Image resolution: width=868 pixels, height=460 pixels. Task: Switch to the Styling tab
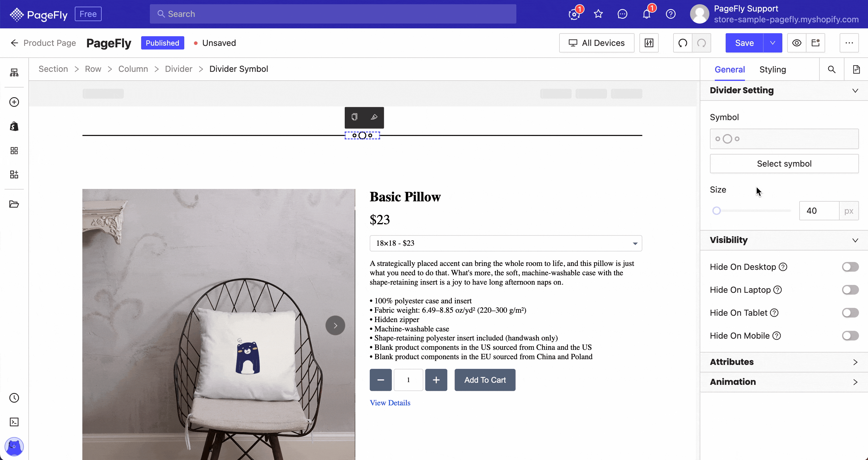pos(773,69)
